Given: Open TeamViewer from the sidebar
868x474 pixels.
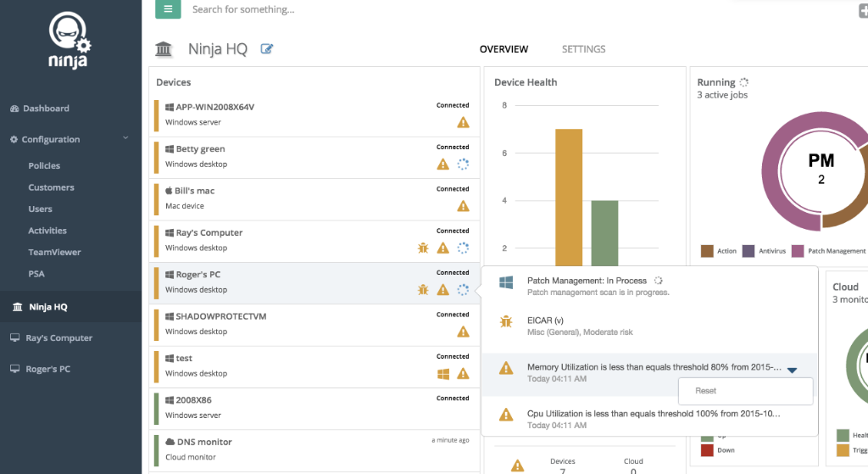Looking at the screenshot, I should point(54,252).
